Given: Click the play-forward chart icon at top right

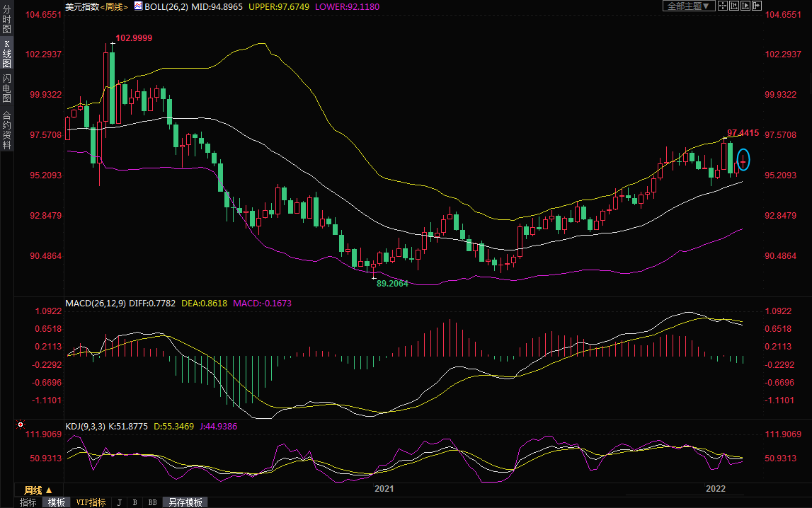Looking at the screenshot, I should [x=745, y=6].
